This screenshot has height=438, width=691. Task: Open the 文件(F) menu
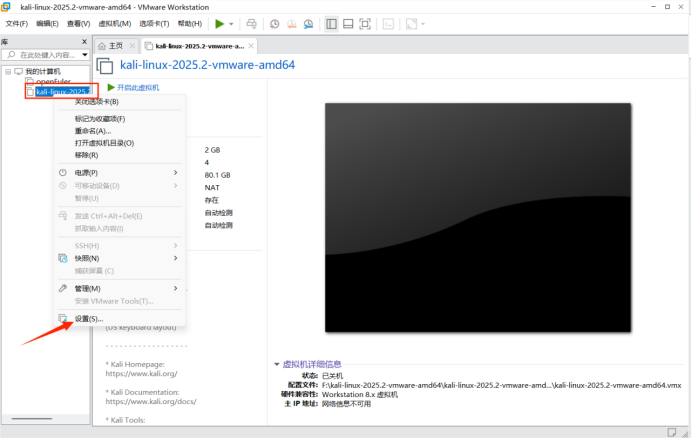click(x=16, y=24)
